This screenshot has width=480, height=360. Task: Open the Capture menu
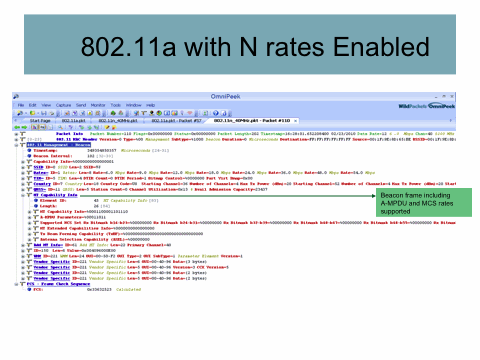click(63, 105)
